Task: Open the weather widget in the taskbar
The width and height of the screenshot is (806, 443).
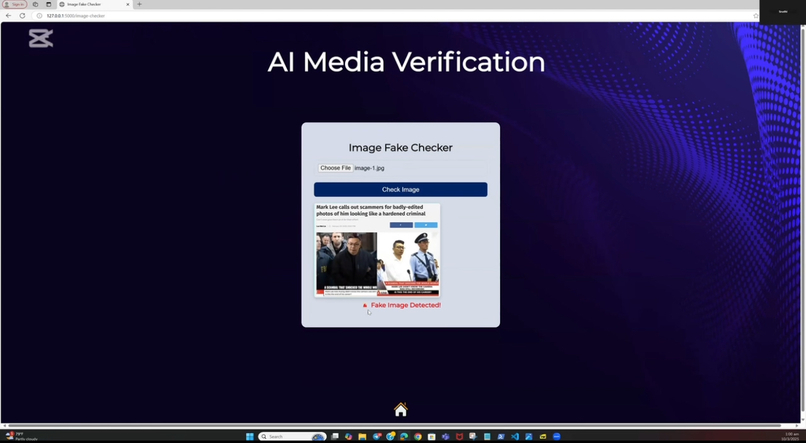Action: (22, 436)
